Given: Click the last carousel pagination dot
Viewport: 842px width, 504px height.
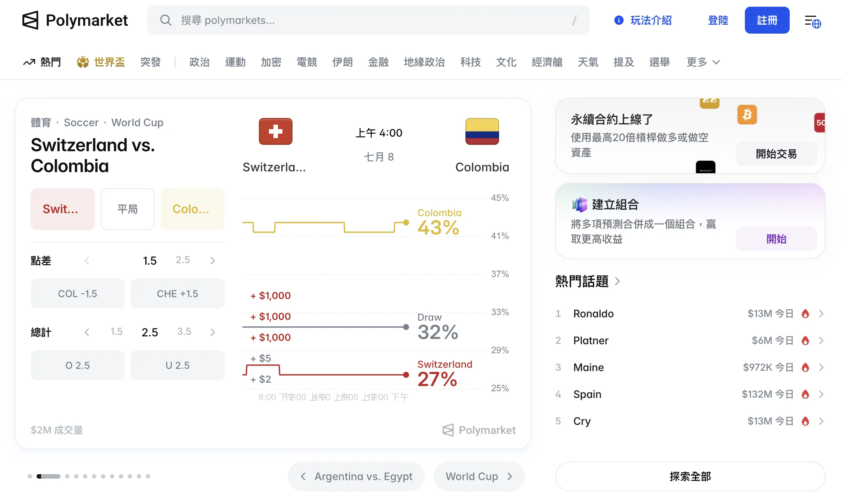Looking at the screenshot, I should click(148, 476).
